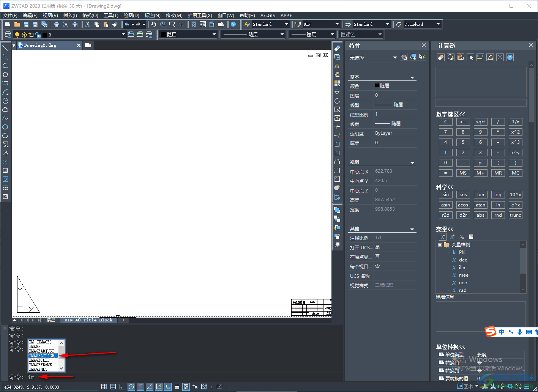Click the Cut scissors icon

tap(88, 24)
